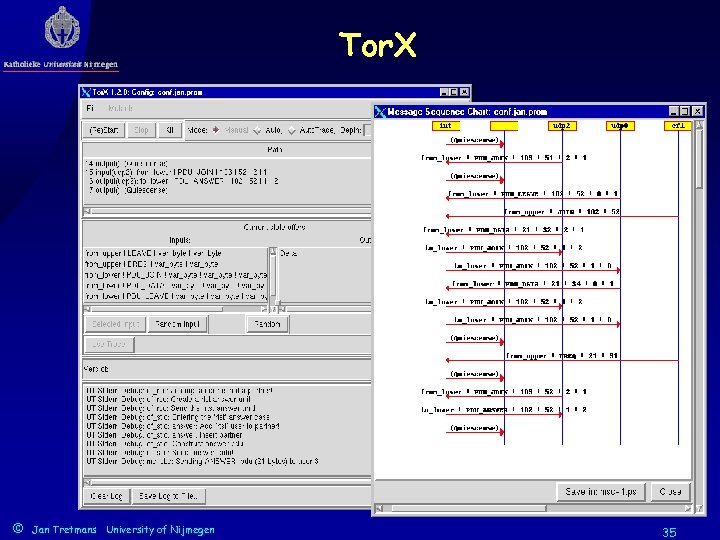Image resolution: width=720 pixels, height=540 pixels.
Task: Close the Message Sequence Chart window via the title bar X
Action: [698, 111]
